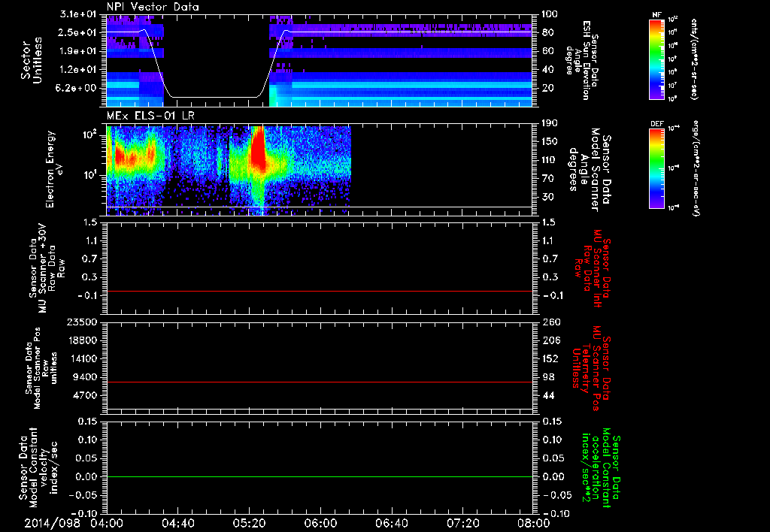Click the "Model Scanner Angle degrees" axis label
Viewport: 770px width, 532px height.
[x=590, y=169]
